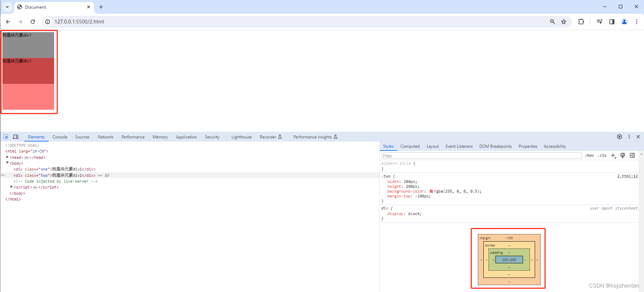The width and height of the screenshot is (644, 292).
Task: Click the 2.html:12 source link
Action: pos(627,176)
